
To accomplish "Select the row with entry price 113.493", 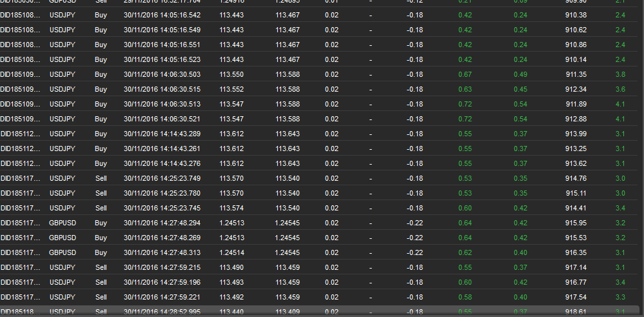I will tap(318, 282).
